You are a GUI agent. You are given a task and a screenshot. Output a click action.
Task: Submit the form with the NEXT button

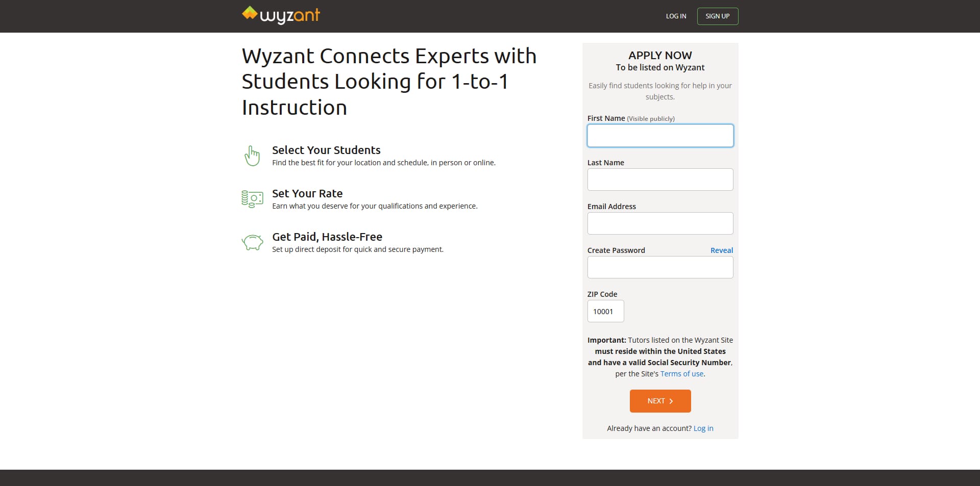tap(660, 401)
